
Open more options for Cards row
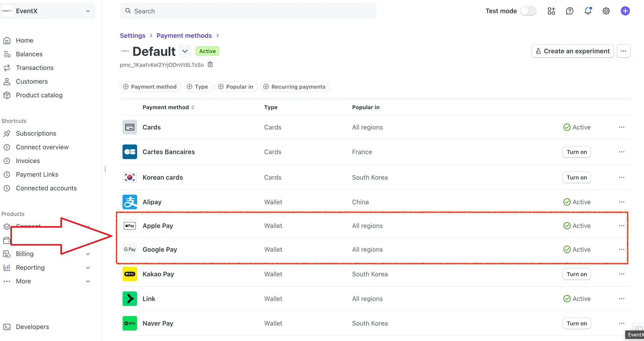(621, 127)
